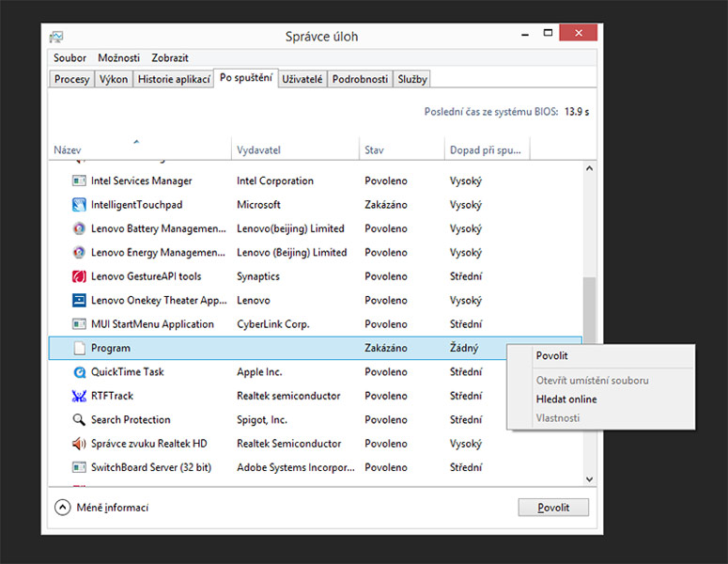Image resolution: width=728 pixels, height=564 pixels.
Task: Click Otevřít umístění souboru menu entry
Action: point(601,380)
